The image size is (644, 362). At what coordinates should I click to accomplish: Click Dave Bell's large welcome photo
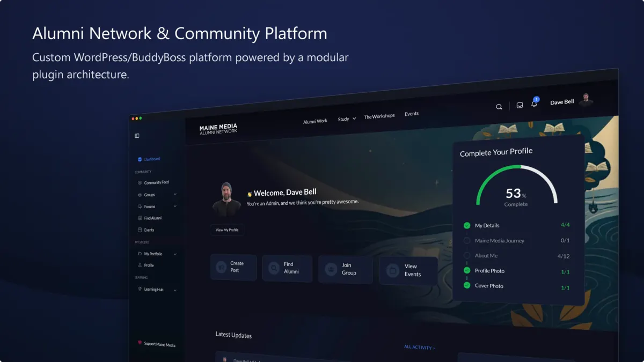pyautogui.click(x=226, y=199)
